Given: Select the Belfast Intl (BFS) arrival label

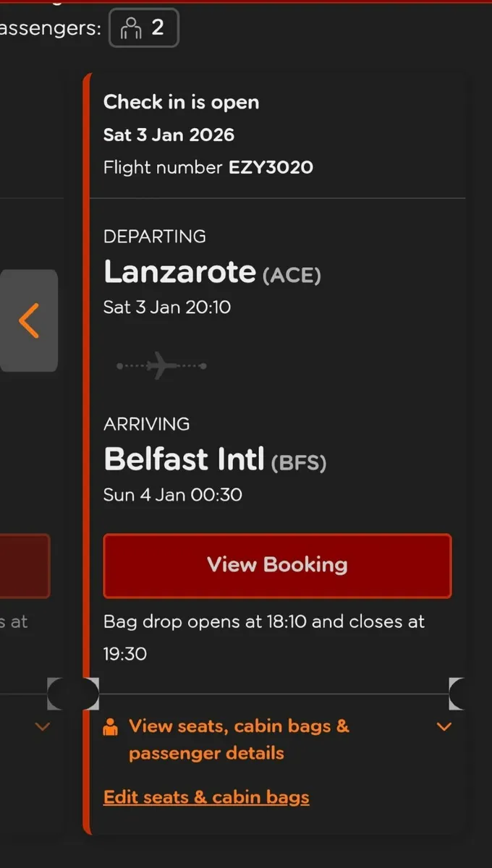Looking at the screenshot, I should pyautogui.click(x=216, y=459).
